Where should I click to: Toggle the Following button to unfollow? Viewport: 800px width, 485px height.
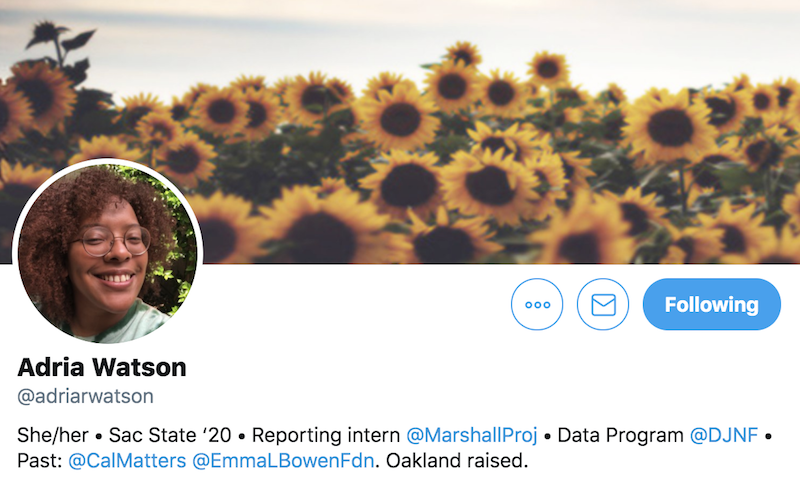pos(712,304)
